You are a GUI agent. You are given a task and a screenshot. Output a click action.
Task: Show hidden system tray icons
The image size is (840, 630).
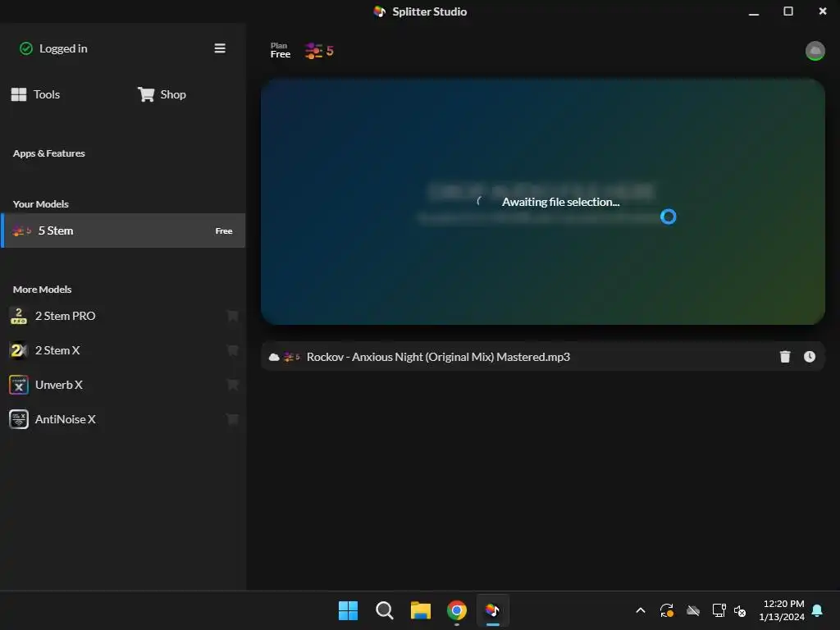tap(640, 610)
